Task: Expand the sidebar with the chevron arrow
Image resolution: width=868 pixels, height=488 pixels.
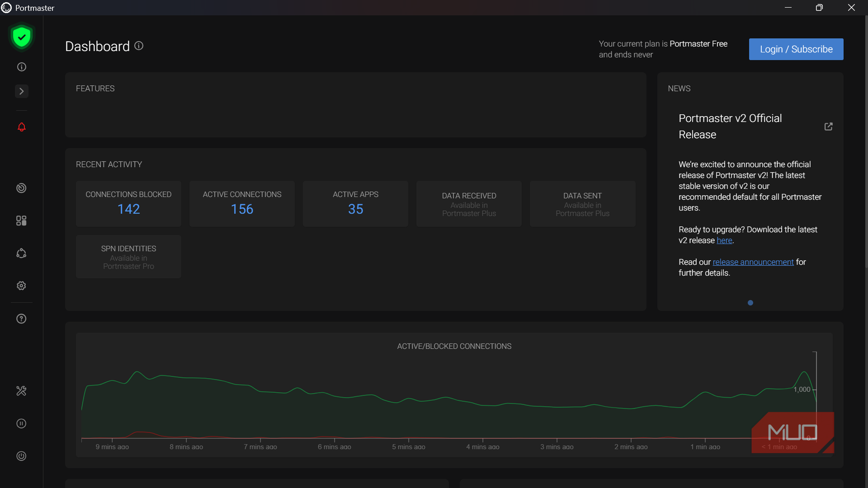Action: point(22,91)
